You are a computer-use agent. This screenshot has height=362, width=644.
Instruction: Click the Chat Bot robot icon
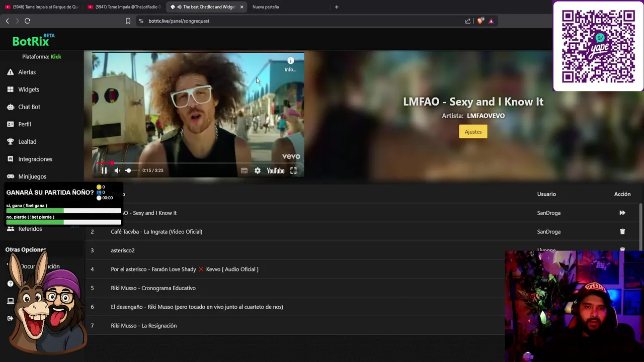coord(10,107)
